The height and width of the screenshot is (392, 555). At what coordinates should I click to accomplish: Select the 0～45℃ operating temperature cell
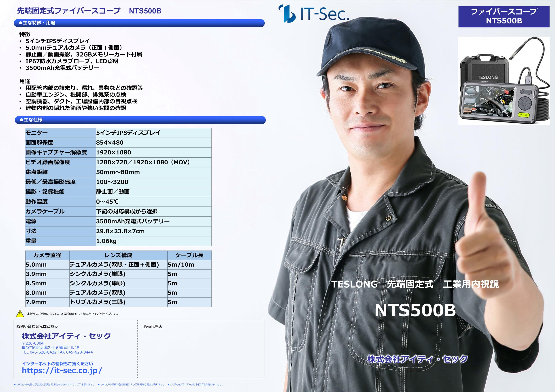[x=153, y=202]
